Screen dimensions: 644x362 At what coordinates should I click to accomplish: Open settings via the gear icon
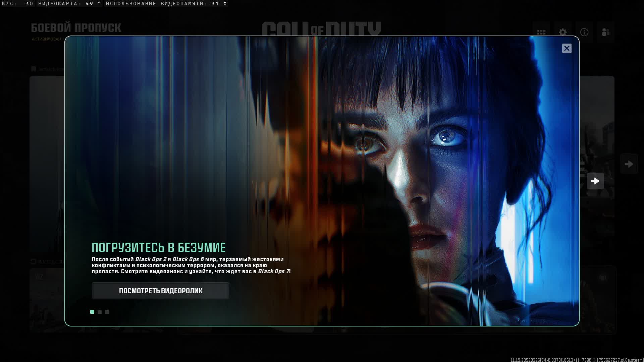tap(562, 32)
